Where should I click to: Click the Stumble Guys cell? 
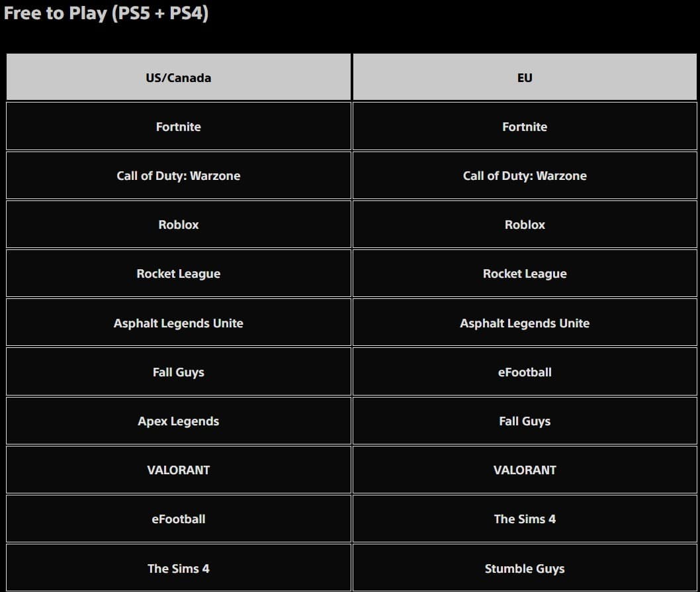[x=525, y=568]
